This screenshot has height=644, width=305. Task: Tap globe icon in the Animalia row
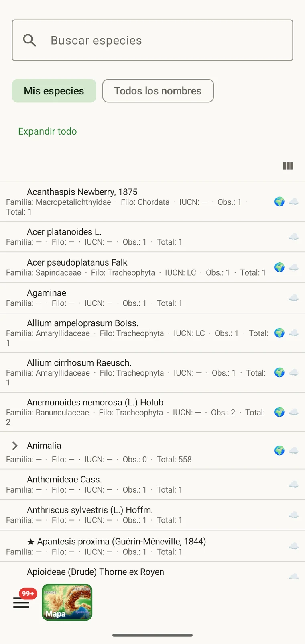pyautogui.click(x=279, y=450)
